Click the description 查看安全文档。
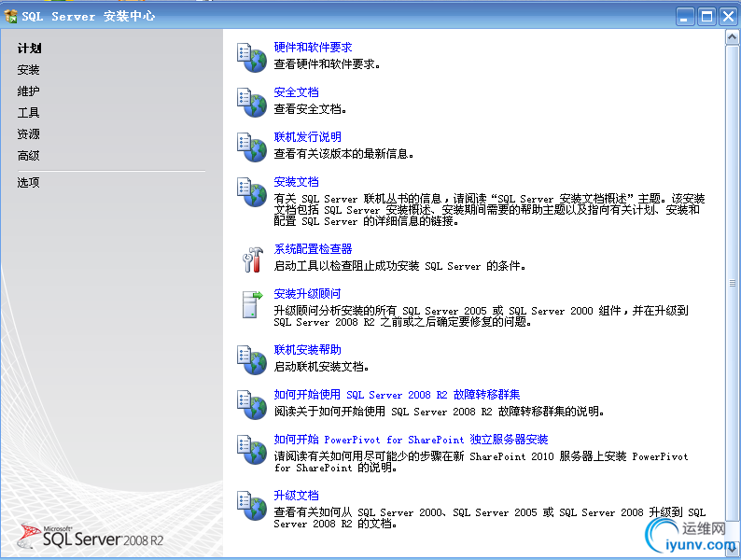The height and width of the screenshot is (560, 741). coord(311,108)
